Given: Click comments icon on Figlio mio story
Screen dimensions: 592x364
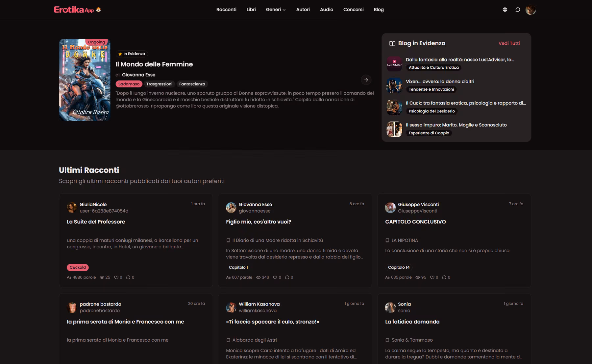Looking at the screenshot, I should (287, 277).
